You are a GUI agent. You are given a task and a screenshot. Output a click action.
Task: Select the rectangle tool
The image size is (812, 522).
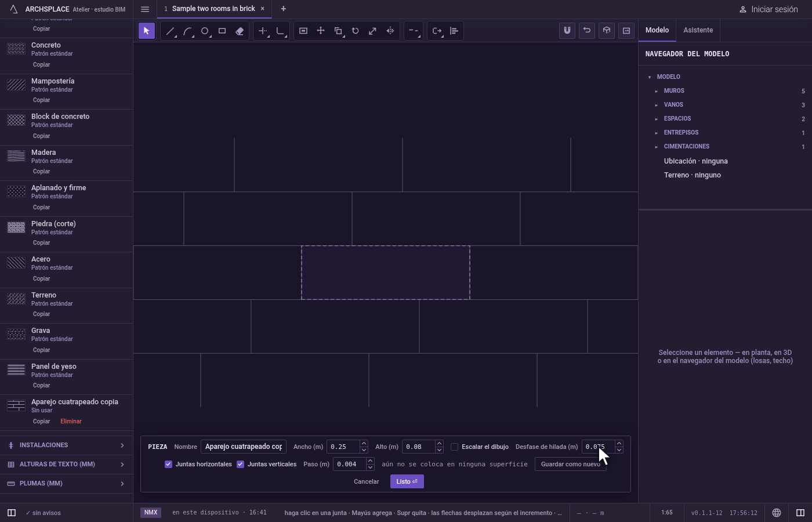(x=222, y=31)
